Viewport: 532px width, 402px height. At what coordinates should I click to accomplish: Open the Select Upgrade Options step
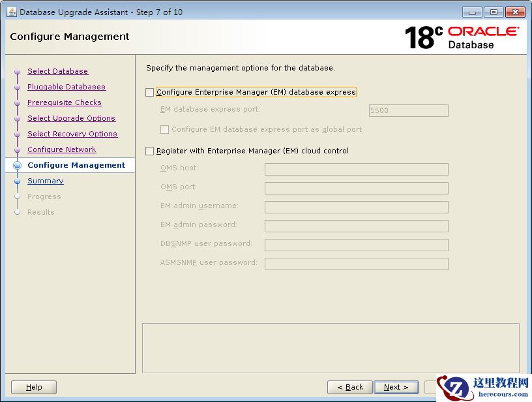point(71,118)
